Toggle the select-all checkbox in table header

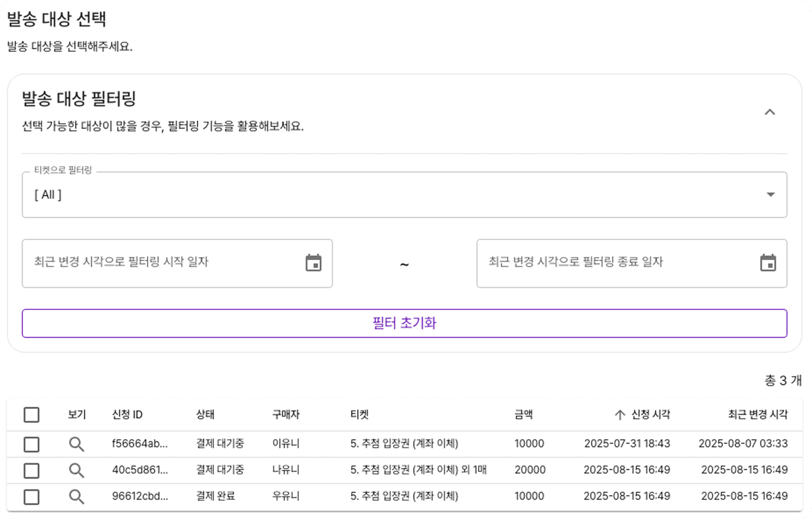pyautogui.click(x=32, y=415)
